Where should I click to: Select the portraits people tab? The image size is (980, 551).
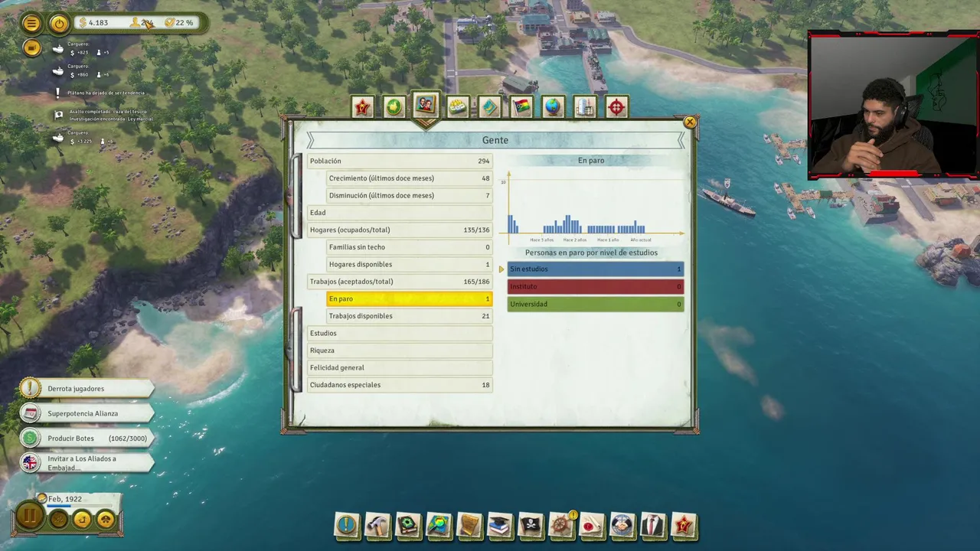(x=426, y=104)
